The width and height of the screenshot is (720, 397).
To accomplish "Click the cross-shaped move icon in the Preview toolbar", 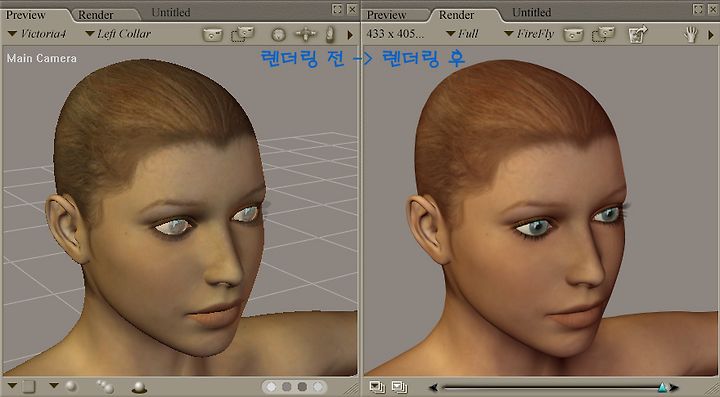I will (x=305, y=34).
